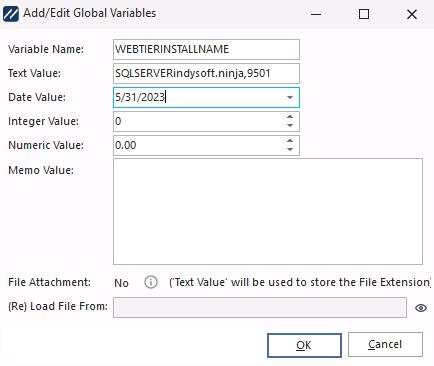Click the '(Re) Load File From:' label
Viewport: 434px width, 366px height.
[58, 306]
